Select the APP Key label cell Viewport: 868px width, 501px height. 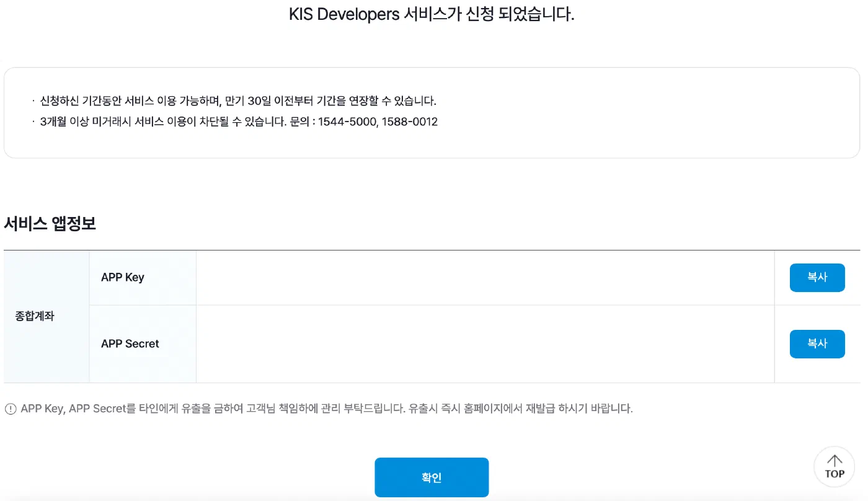point(143,278)
